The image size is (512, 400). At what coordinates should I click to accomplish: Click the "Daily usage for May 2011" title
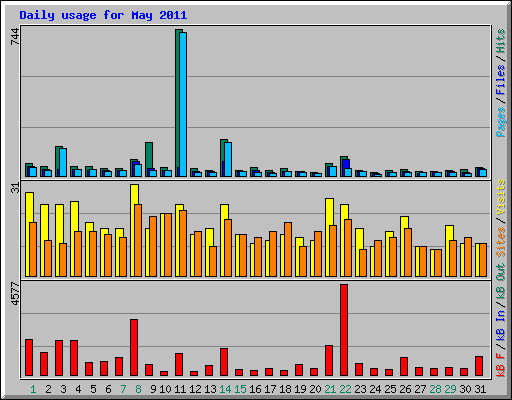pos(103,15)
